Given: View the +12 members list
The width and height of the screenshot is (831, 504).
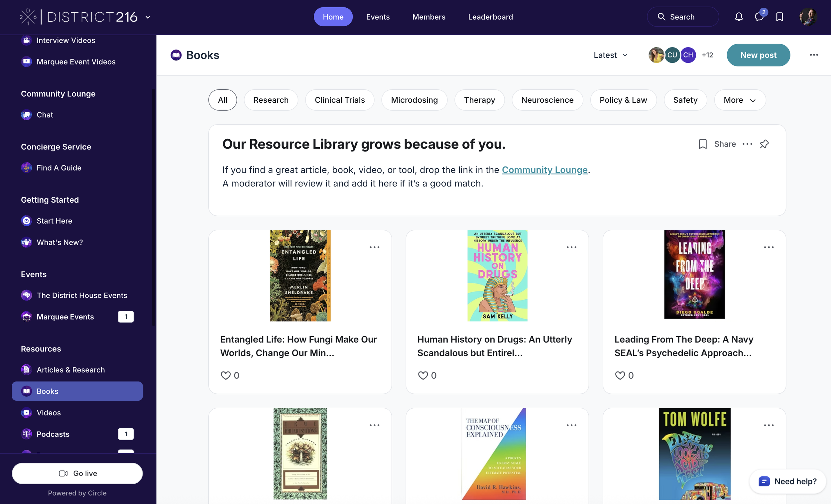Looking at the screenshot, I should pyautogui.click(x=707, y=55).
